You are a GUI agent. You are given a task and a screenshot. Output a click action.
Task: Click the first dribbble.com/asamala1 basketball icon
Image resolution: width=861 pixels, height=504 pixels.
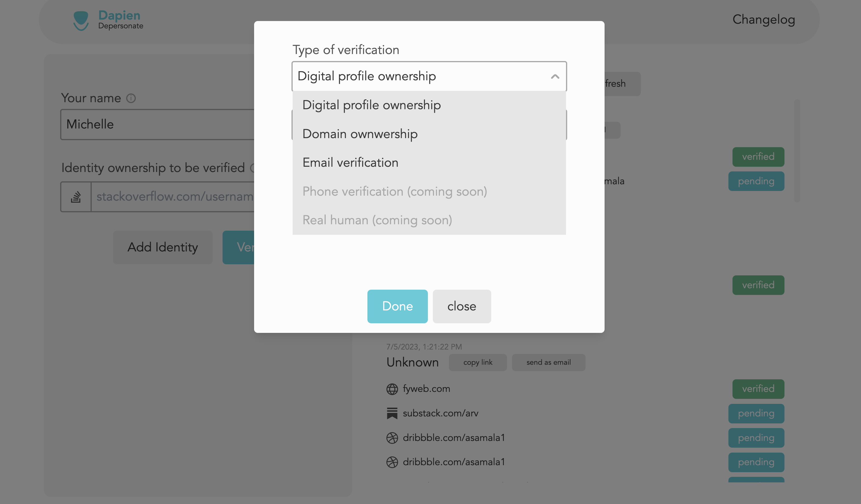392,438
